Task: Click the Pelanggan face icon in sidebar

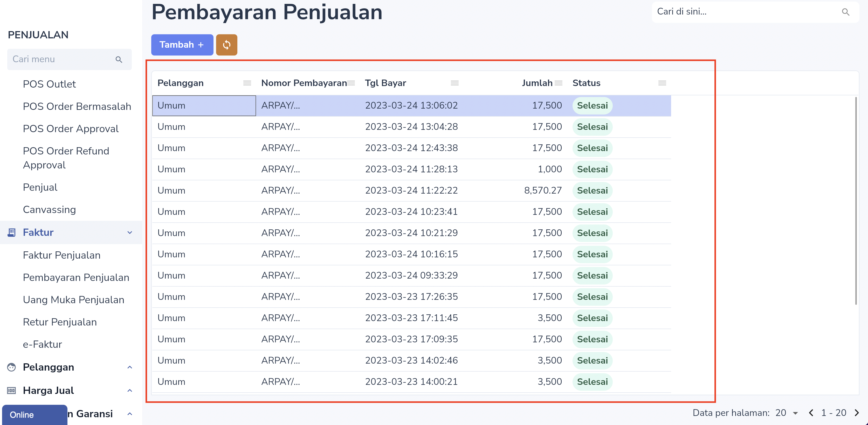Action: [x=11, y=367]
